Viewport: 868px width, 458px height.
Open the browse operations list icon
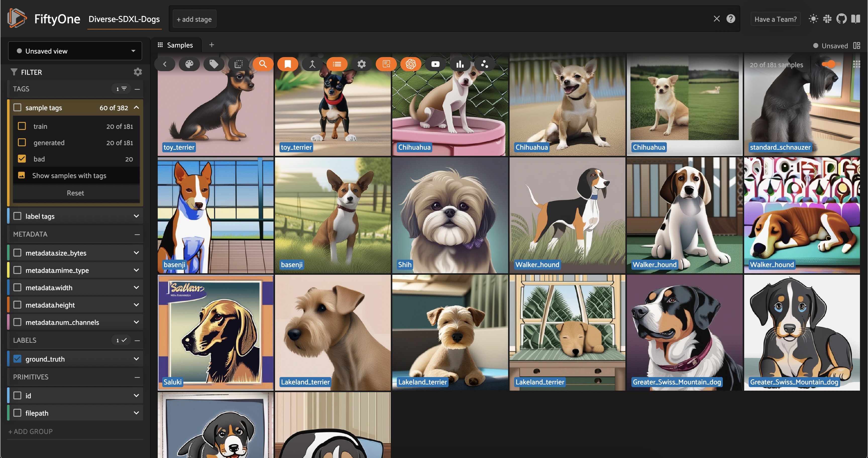(337, 64)
